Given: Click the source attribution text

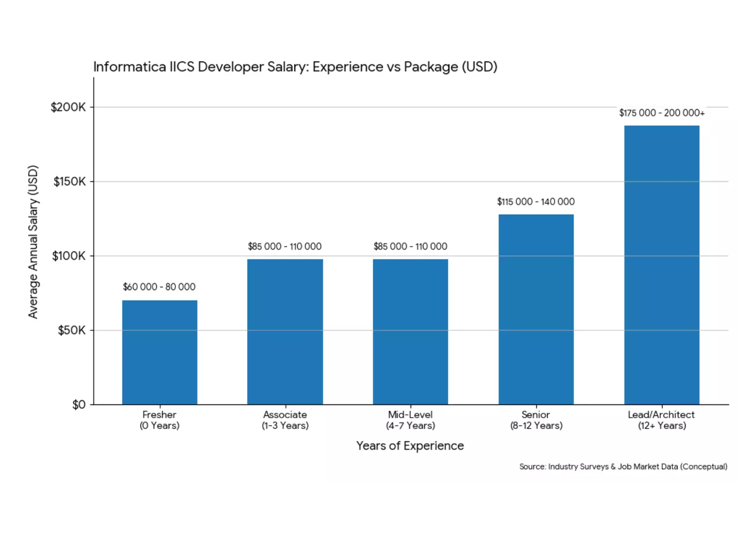Looking at the screenshot, I should click(x=623, y=466).
